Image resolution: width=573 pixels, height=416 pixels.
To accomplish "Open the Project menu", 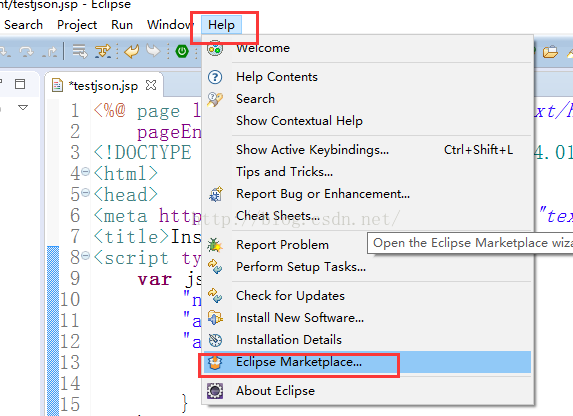I will [77, 25].
